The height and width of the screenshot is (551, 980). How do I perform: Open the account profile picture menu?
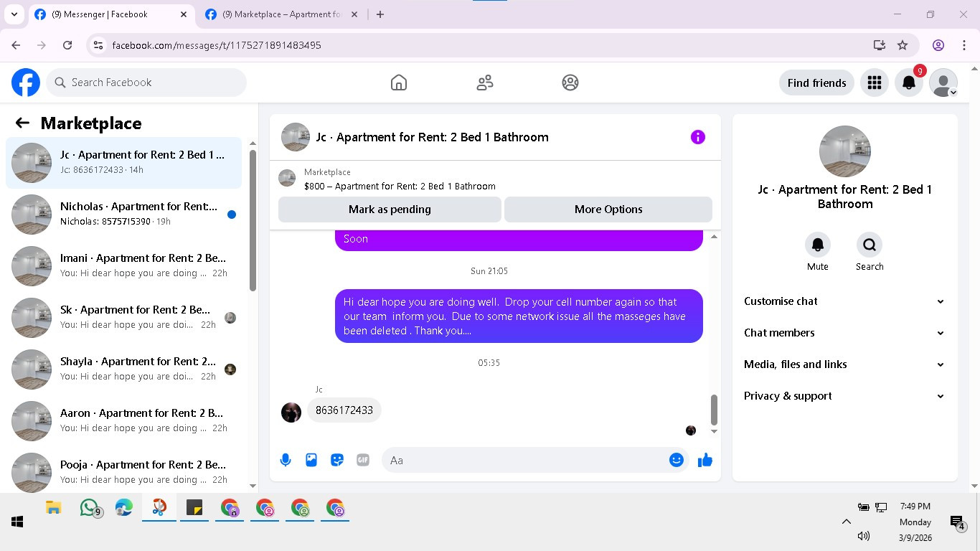[x=943, y=83]
